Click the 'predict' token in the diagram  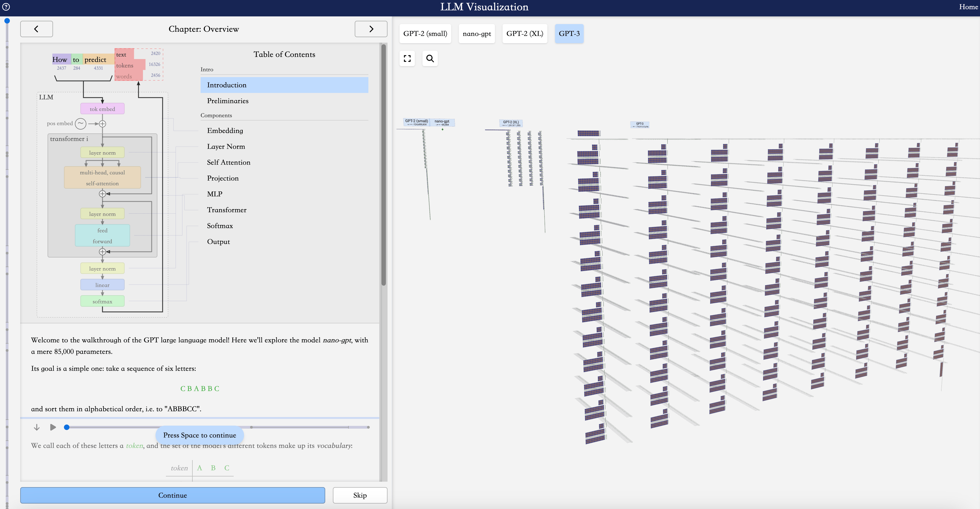[98, 59]
